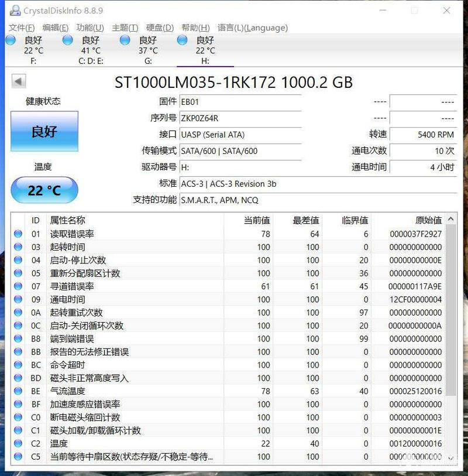Open the 硬盘(D) menu
Image resolution: width=468 pixels, height=476 pixels.
160,28
